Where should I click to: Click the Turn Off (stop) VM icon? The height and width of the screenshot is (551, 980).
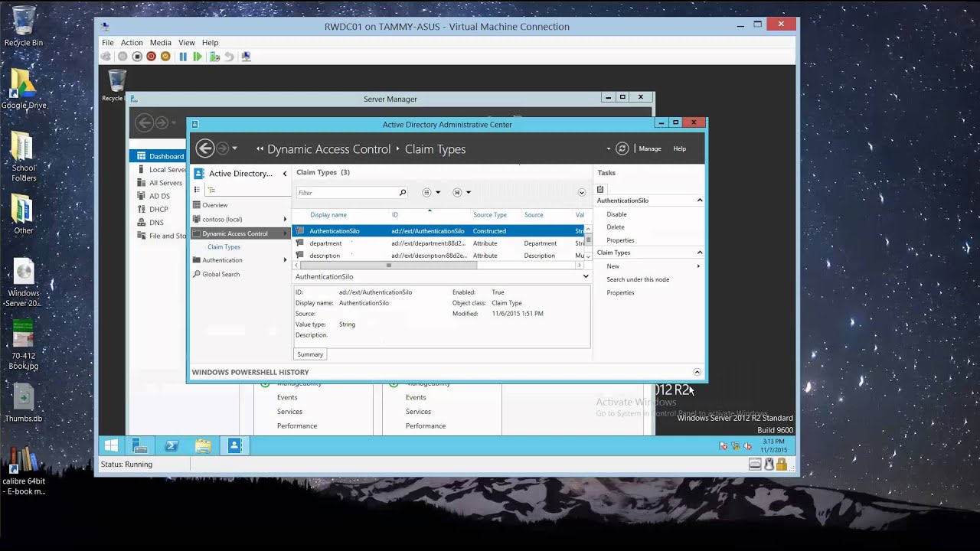click(137, 57)
